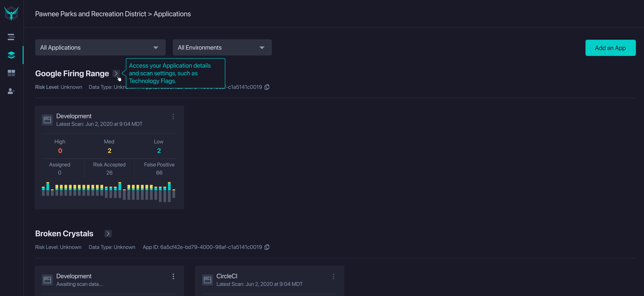Open the CircleCI environment options menu

333,276
